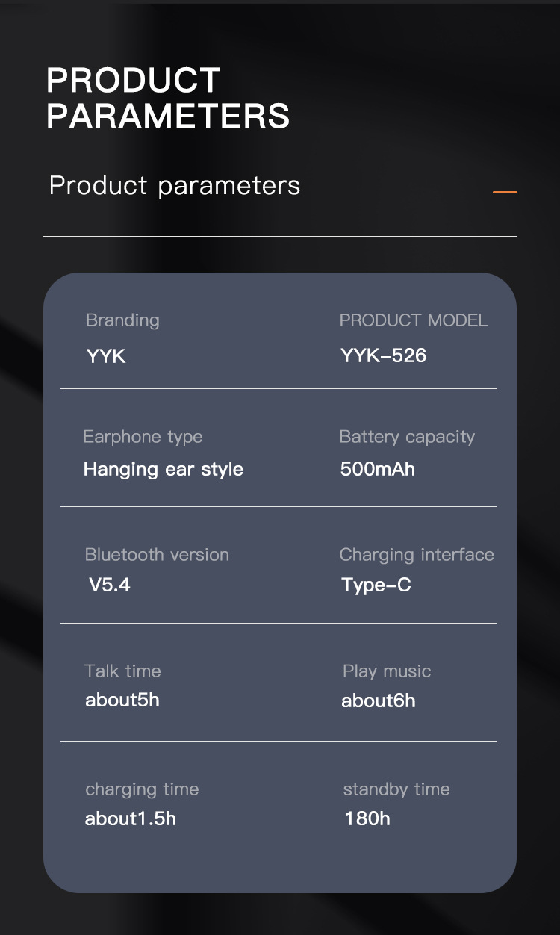Screen dimensions: 560x935
Task: Select the Product parameters subtitle text
Action: (175, 185)
